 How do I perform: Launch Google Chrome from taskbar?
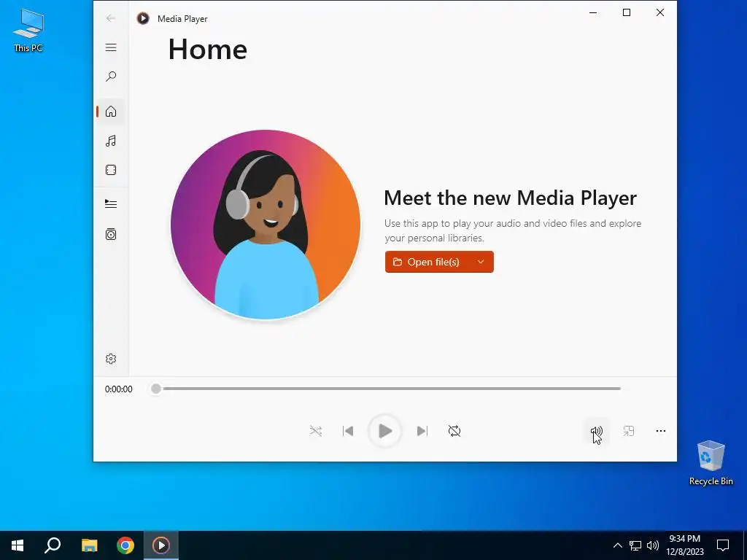125,545
